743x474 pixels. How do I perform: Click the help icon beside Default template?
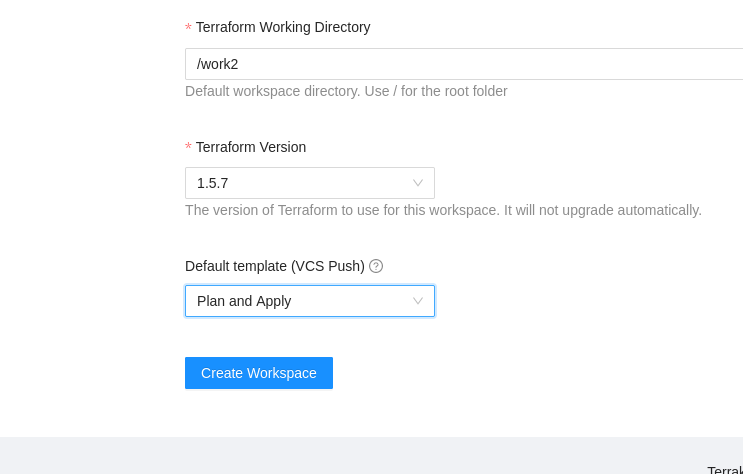[376, 266]
